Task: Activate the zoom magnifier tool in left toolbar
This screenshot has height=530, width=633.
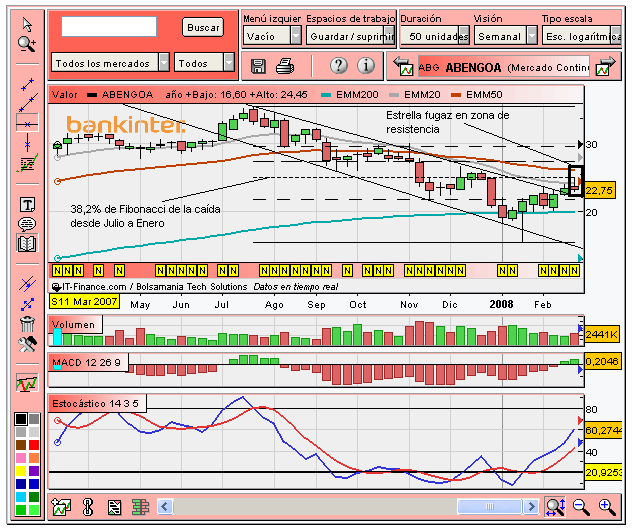Action: 27,44
